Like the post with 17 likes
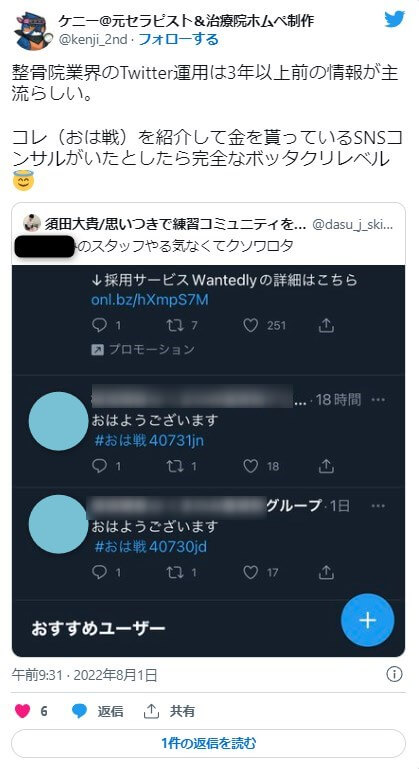 click(x=251, y=572)
